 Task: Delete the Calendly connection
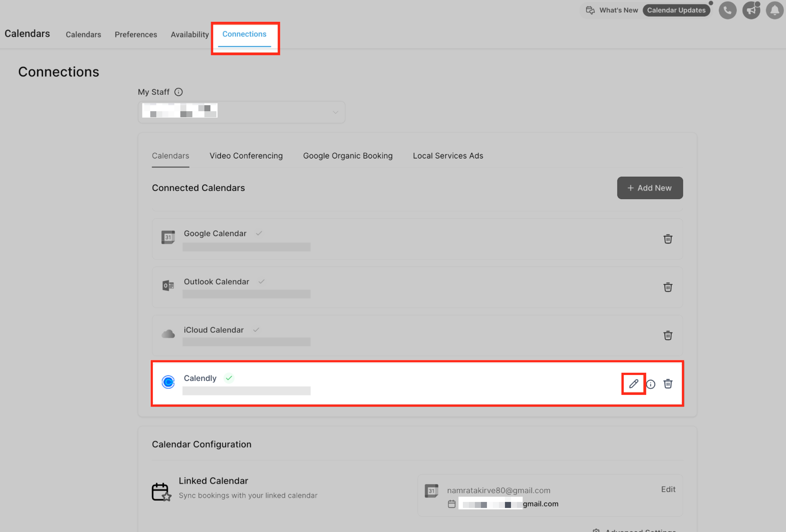click(x=668, y=384)
